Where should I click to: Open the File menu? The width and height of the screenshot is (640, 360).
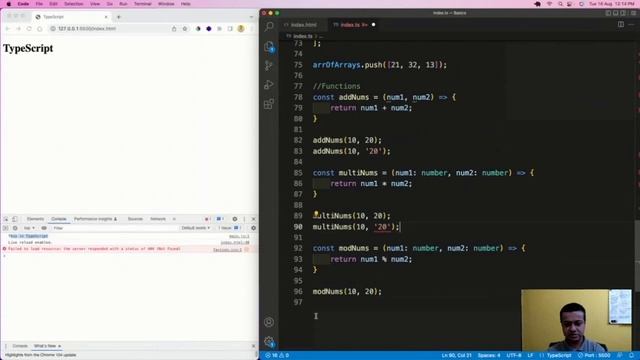[x=39, y=4]
